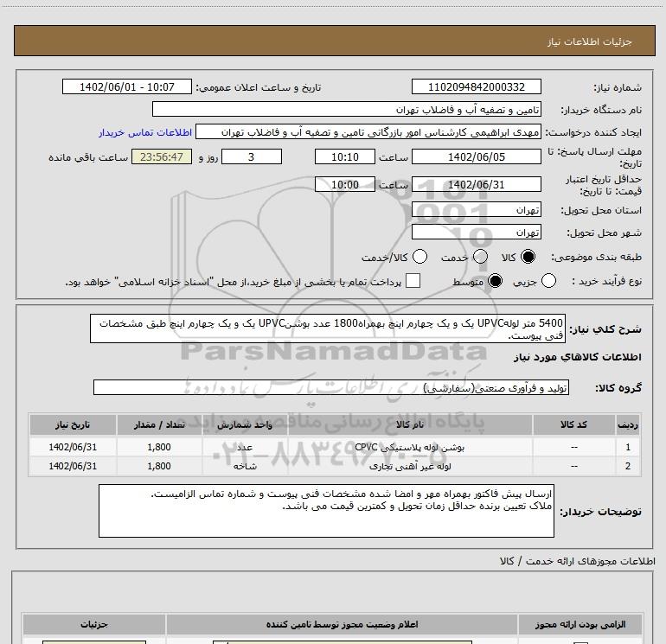Screen dimensions: 666x644
Task: Click the اطلاعات مجوزهای ارائه خدمت / کالا heading
Action: pyautogui.click(x=577, y=561)
